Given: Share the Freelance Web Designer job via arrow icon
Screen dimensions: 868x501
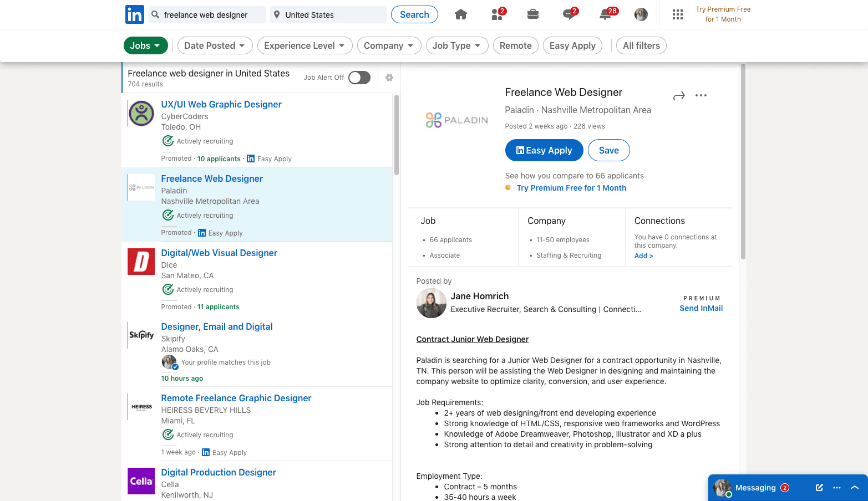Looking at the screenshot, I should 679,95.
